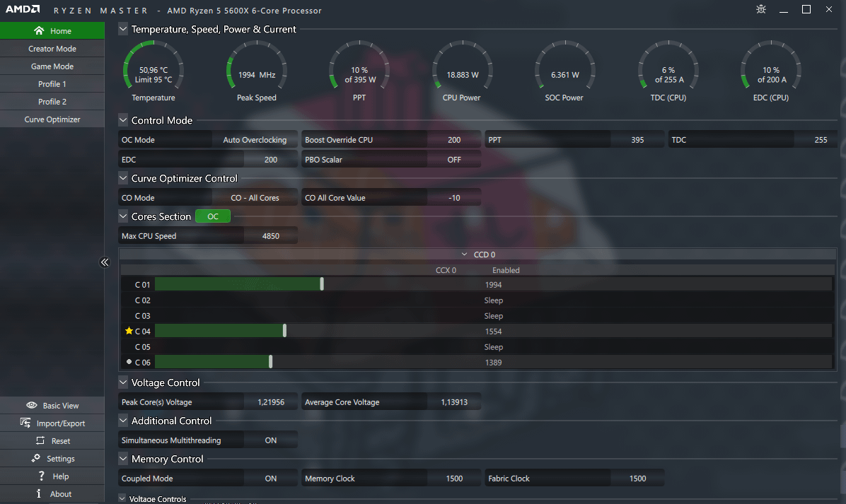Viewport: 846px width, 504px height.
Task: Open About from sidebar label
Action: (60, 494)
